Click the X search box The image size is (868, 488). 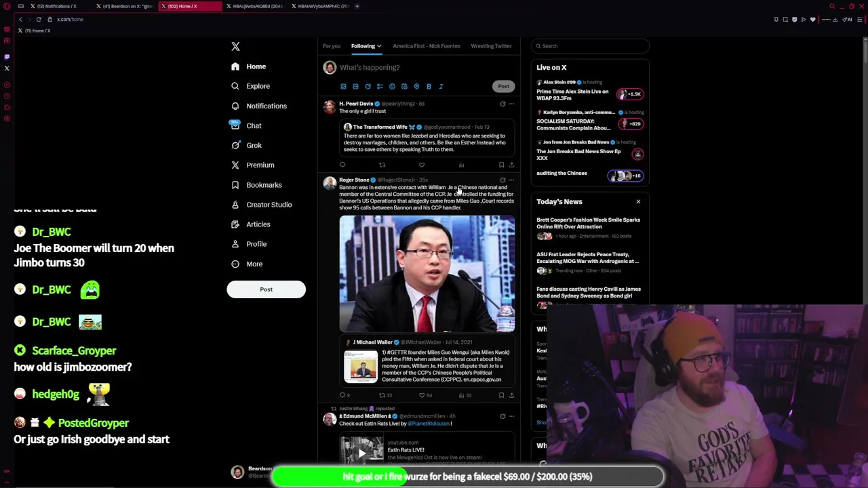coord(590,46)
